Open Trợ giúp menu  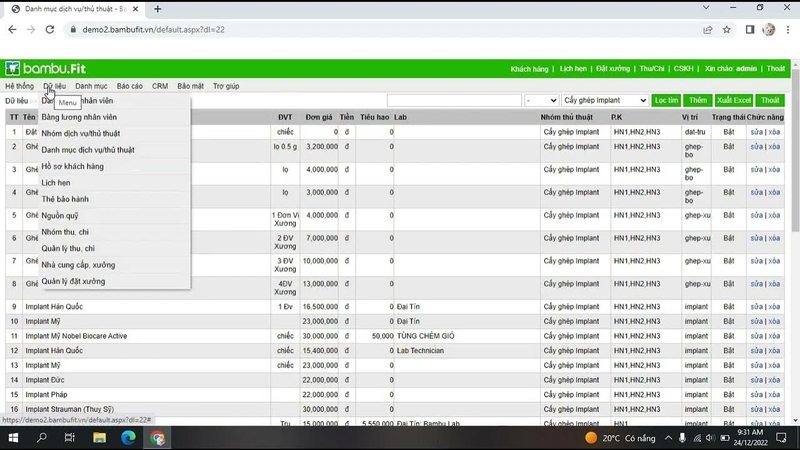[226, 86]
